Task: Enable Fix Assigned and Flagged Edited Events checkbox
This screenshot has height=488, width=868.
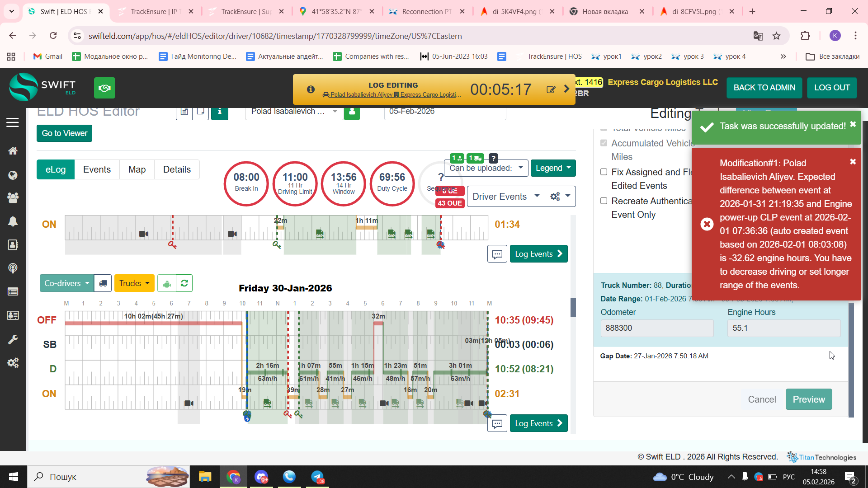Action: [x=604, y=172]
